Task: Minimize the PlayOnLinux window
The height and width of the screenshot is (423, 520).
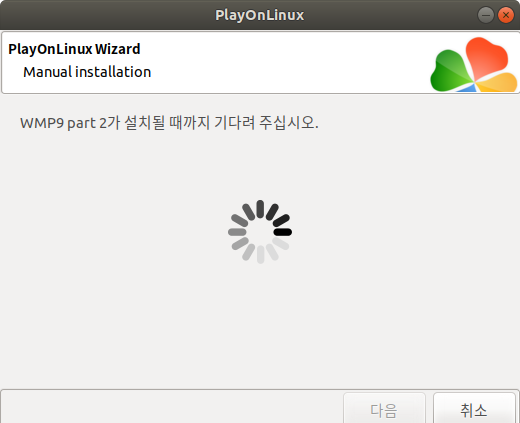Action: (x=486, y=15)
